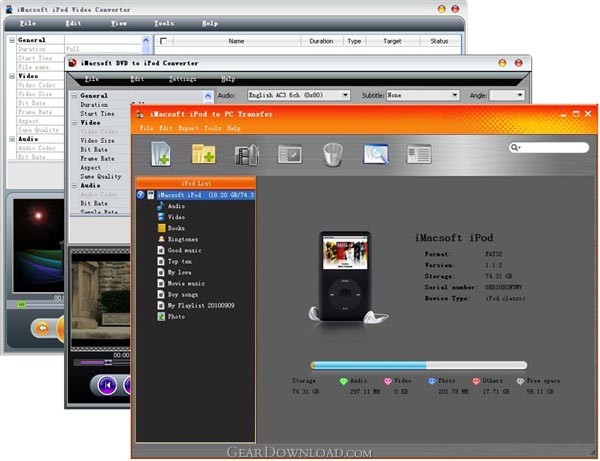Click the search box in iPod to PC Transfer

[x=549, y=147]
